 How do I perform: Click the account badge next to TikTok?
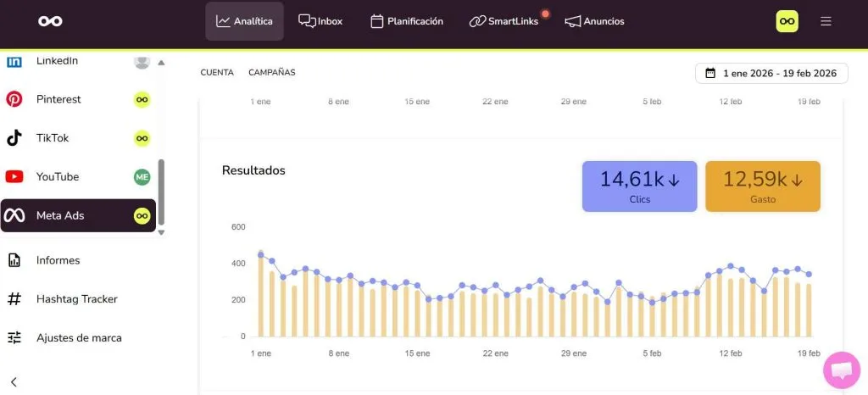click(142, 138)
